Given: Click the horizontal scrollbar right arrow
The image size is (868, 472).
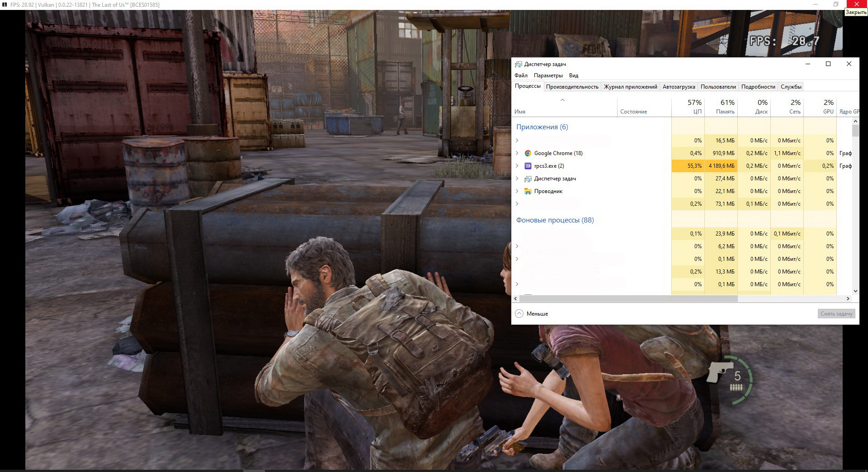Looking at the screenshot, I should click(x=848, y=299).
